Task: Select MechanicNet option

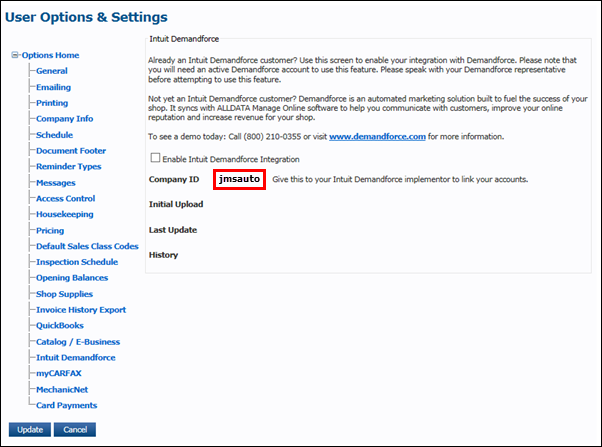Action: click(x=62, y=389)
